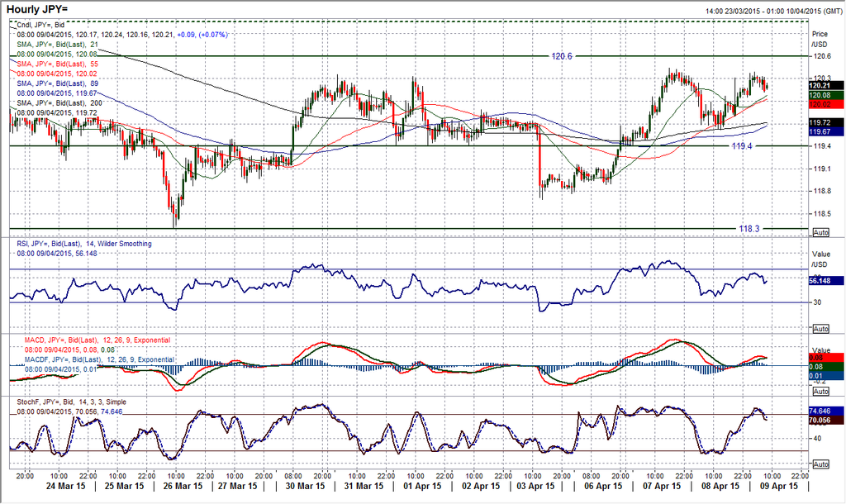Viewport: 846px width, 504px height.
Task: Click the black 119.72 SMA price tag
Action: point(825,122)
